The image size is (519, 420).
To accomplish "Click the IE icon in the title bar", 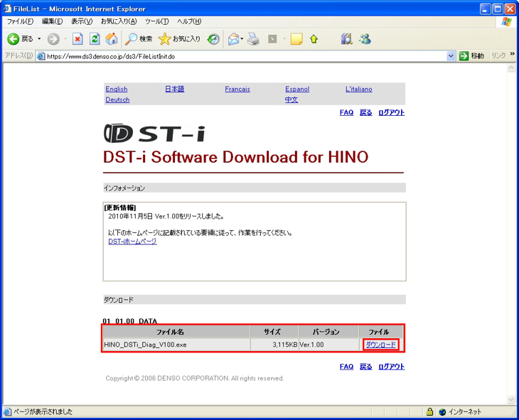I will 7,9.
